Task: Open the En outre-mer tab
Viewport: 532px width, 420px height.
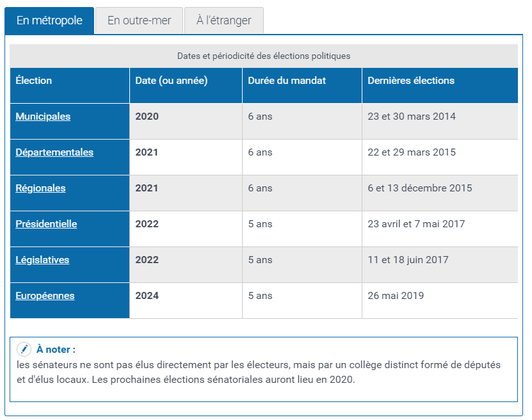Action: click(139, 20)
